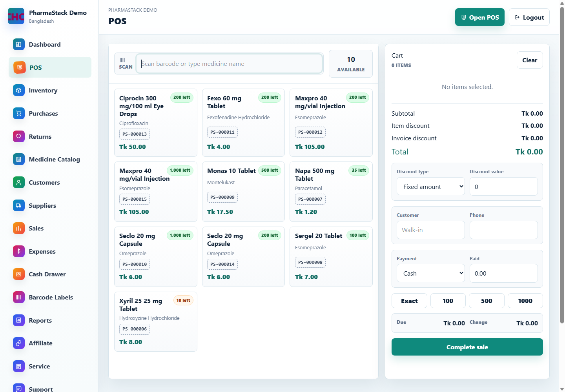This screenshot has width=565, height=392.
Task: Open the Discount type dropdown
Action: pos(431,187)
